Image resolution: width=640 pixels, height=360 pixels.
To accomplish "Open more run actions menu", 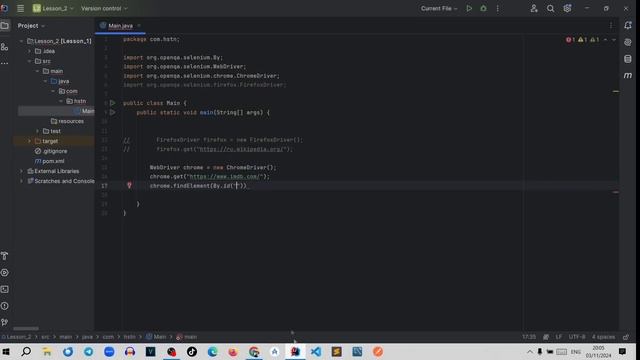I will (x=498, y=8).
